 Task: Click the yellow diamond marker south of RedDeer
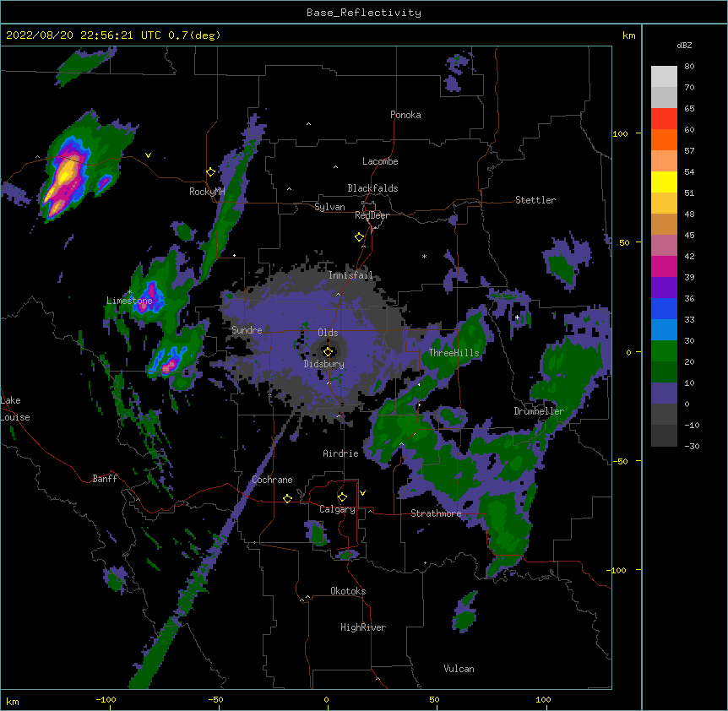coord(359,237)
